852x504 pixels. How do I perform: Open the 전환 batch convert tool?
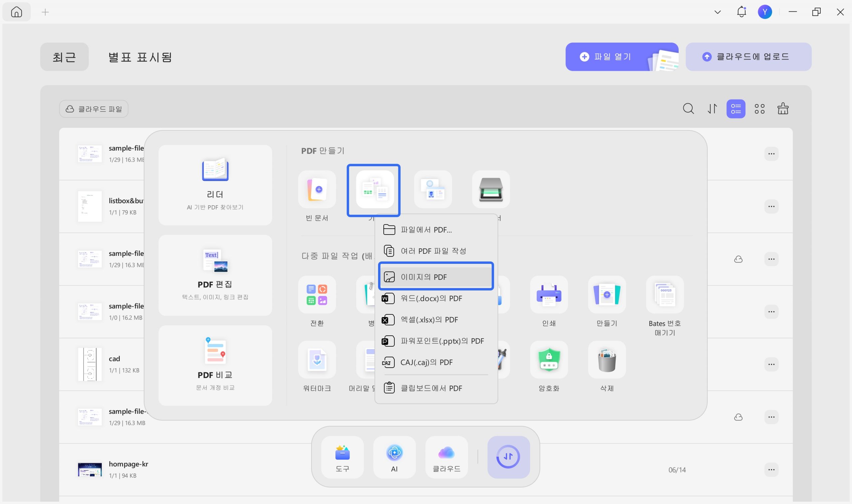pyautogui.click(x=317, y=294)
